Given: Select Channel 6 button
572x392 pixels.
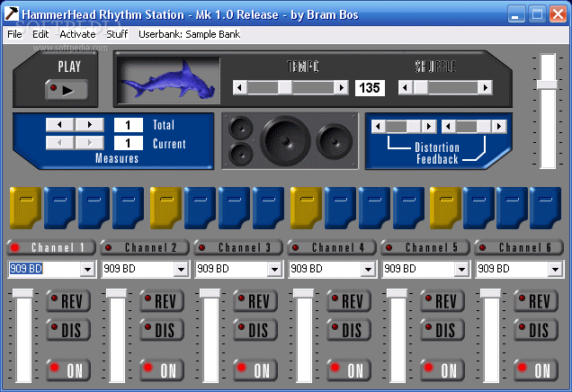Looking at the screenshot, I should [518, 247].
